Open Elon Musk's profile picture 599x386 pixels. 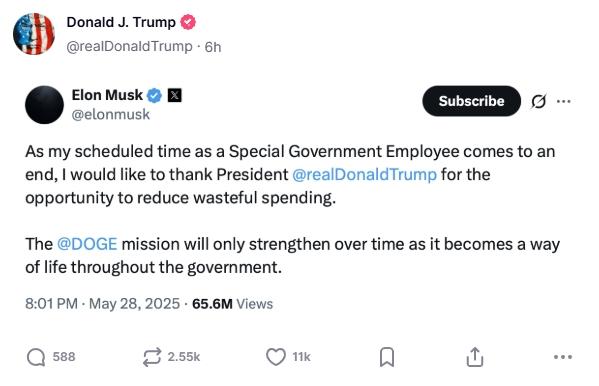tap(44, 105)
